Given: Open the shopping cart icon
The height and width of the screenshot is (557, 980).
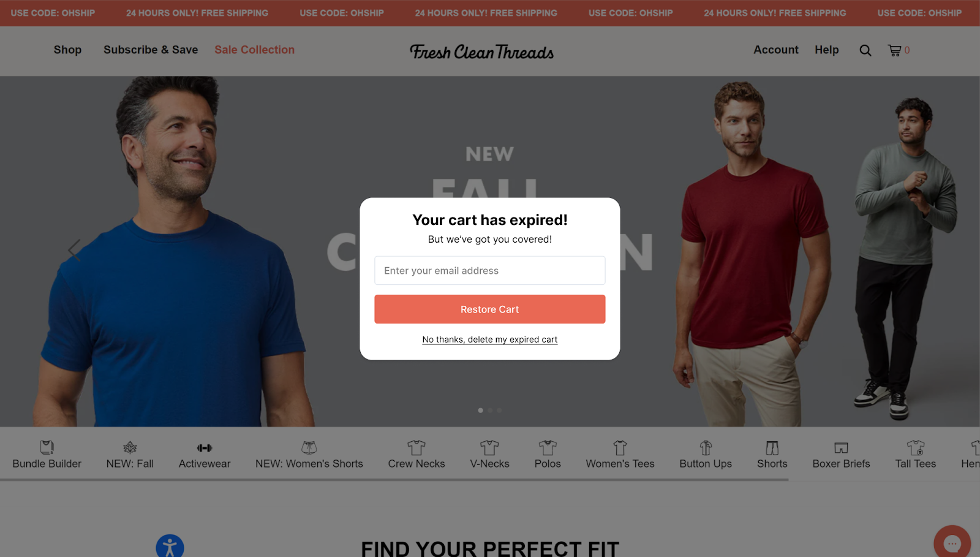Looking at the screenshot, I should click(x=895, y=50).
